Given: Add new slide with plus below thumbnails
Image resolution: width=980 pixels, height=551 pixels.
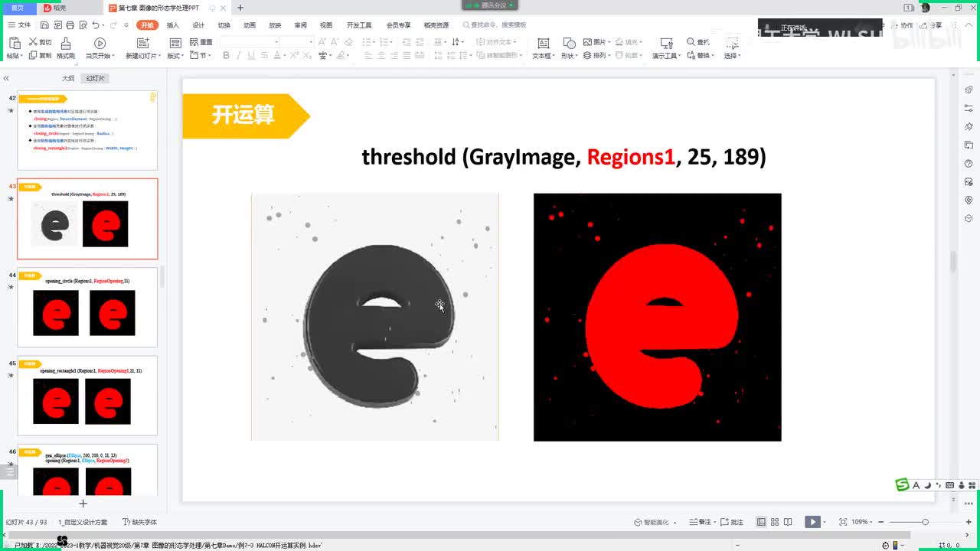Looking at the screenshot, I should (83, 503).
